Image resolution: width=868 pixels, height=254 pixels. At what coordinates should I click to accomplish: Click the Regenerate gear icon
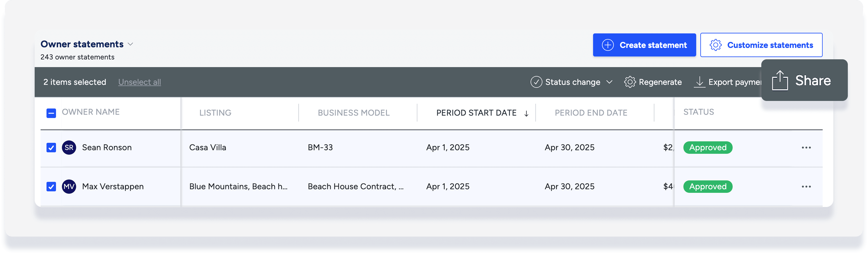pos(629,82)
